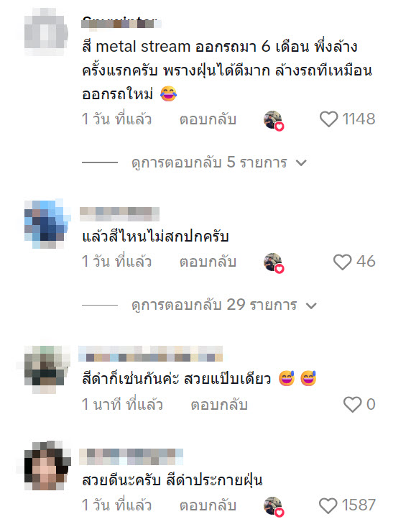
Task: Tap the heart icon showing 1587 likes
Action: pos(328,505)
